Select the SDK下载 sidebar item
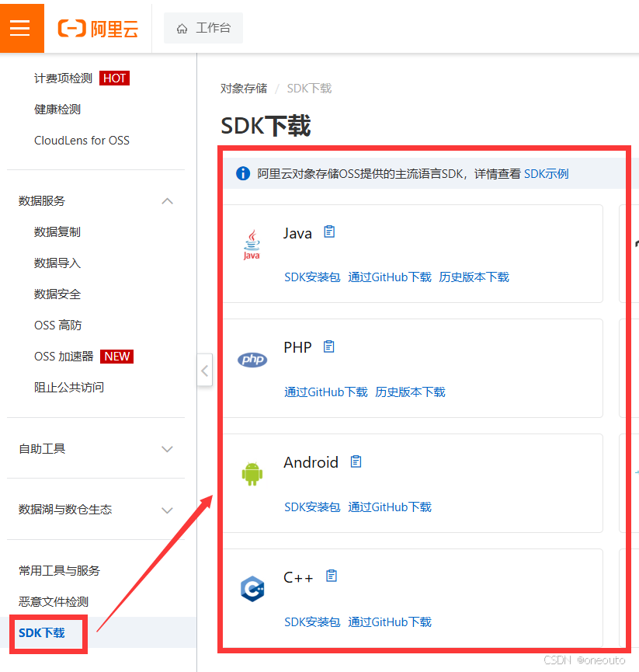Viewport: 639px width, 672px height. coord(42,633)
